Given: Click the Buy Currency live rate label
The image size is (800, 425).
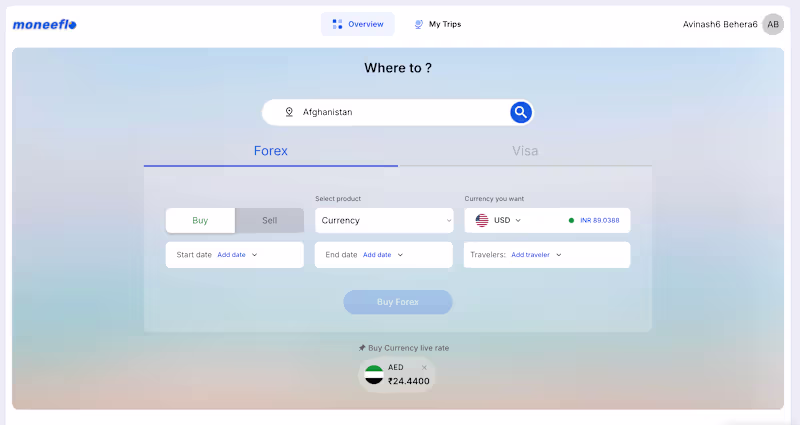Looking at the screenshot, I should 409,348.
